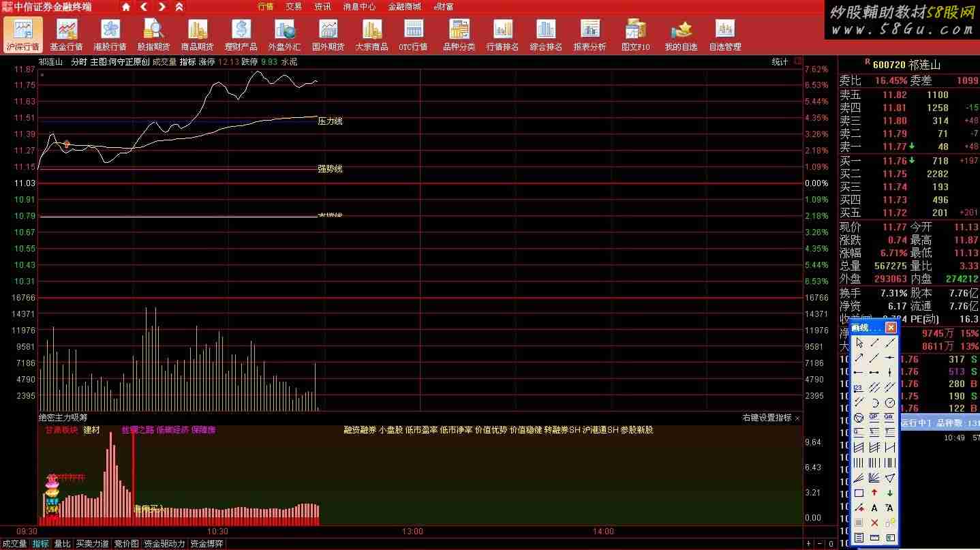Open 理财产品 wealth products
Image resolution: width=980 pixels, height=550 pixels.
241,34
